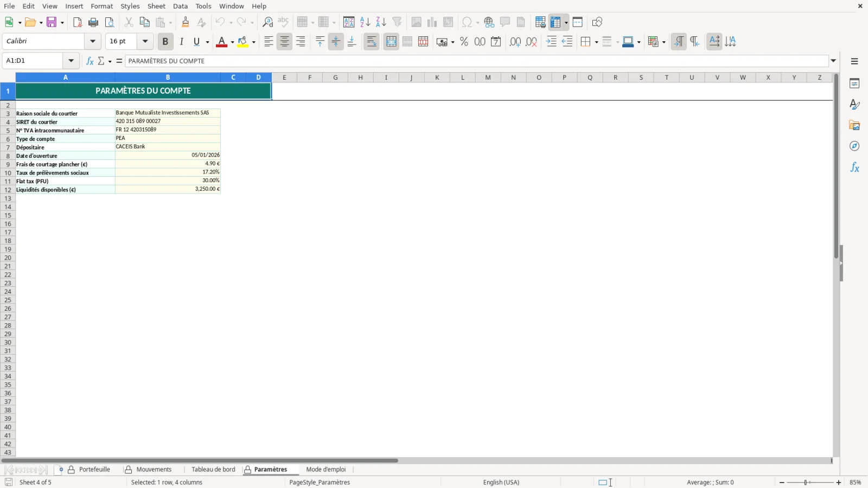The width and height of the screenshot is (868, 488).
Task: Click zoom in plus button
Action: (839, 482)
